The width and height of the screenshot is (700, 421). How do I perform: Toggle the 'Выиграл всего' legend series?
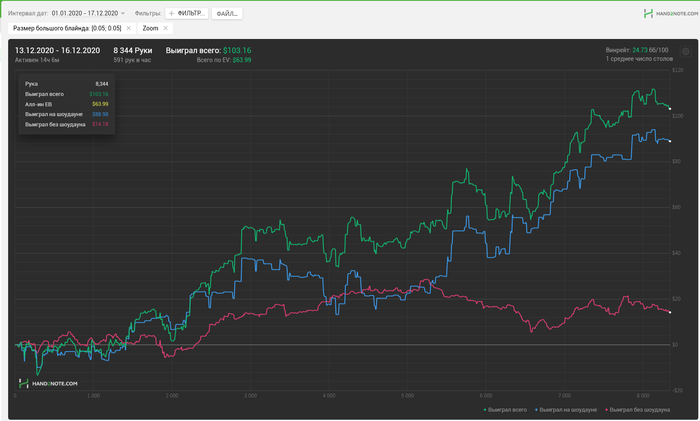504,410
